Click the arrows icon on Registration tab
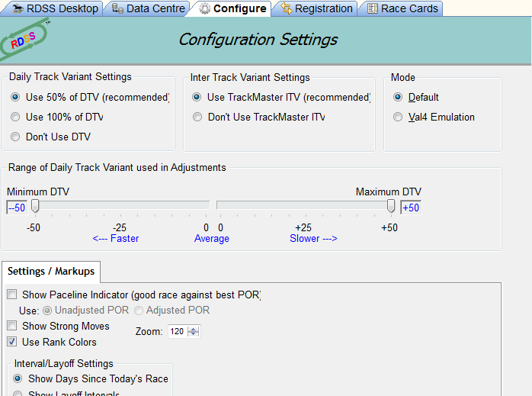 click(287, 8)
